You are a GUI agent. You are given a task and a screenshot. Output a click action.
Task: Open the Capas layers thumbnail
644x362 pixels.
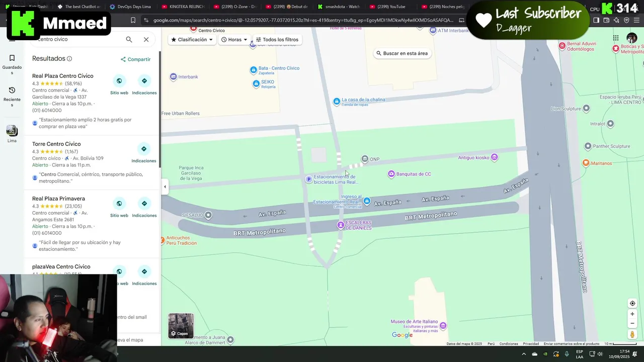tap(181, 326)
